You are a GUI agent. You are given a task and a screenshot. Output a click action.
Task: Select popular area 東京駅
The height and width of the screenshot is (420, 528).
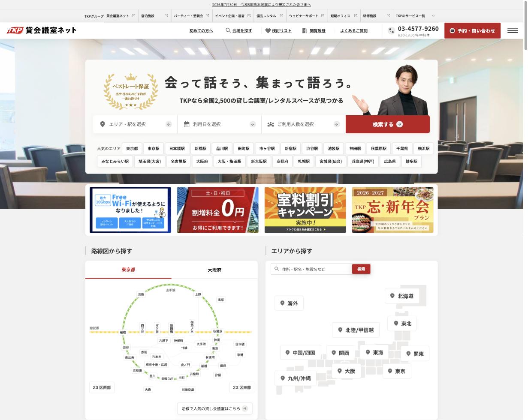click(154, 149)
